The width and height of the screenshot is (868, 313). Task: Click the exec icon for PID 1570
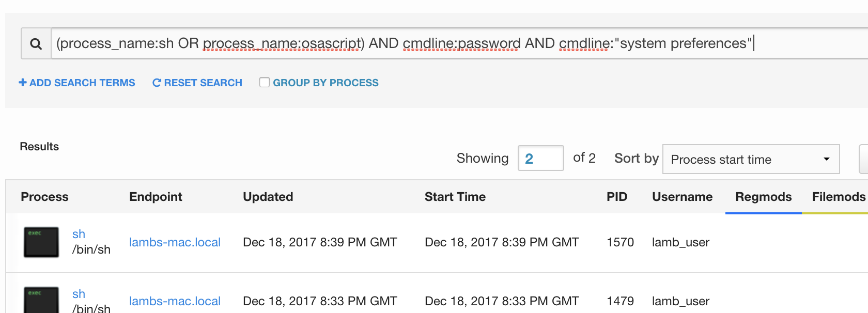[41, 242]
